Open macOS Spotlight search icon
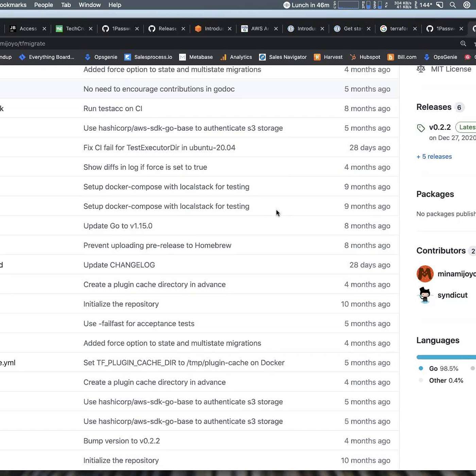 [x=453, y=5]
